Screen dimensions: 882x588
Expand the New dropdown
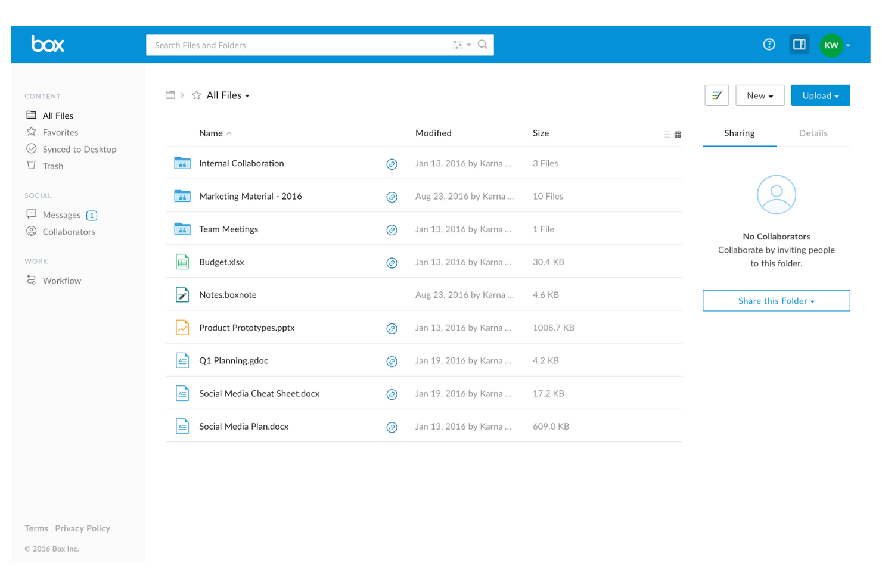tap(759, 95)
